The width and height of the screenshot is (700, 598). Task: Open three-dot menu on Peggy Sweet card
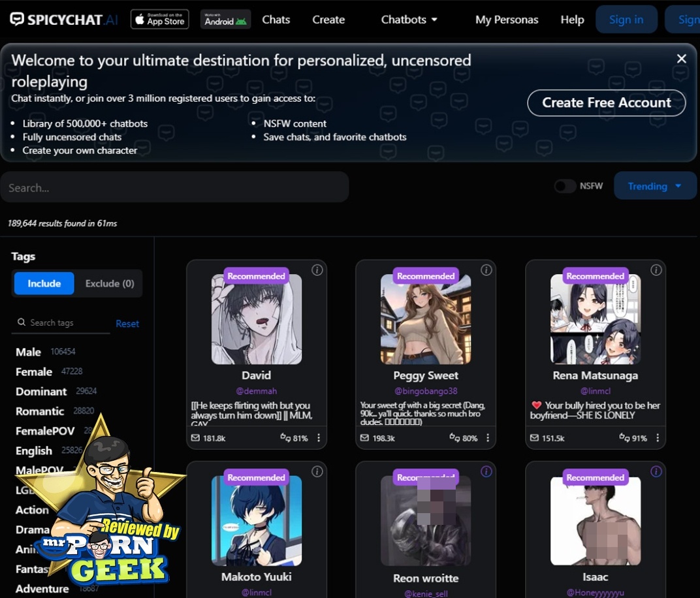[488, 438]
